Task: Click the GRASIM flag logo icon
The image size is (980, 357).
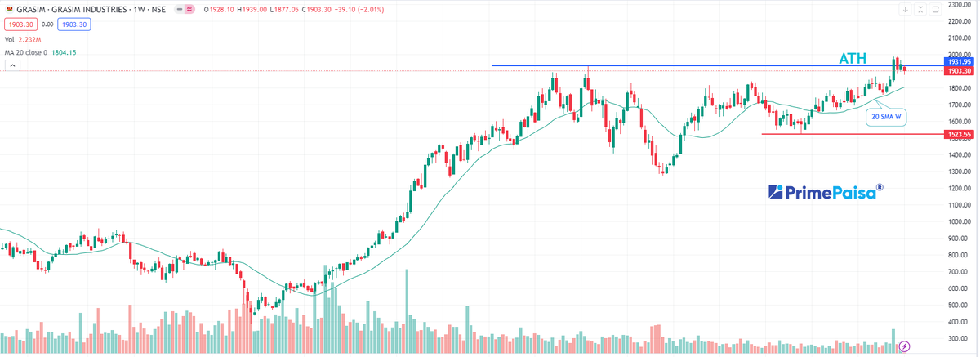Action: point(8,9)
